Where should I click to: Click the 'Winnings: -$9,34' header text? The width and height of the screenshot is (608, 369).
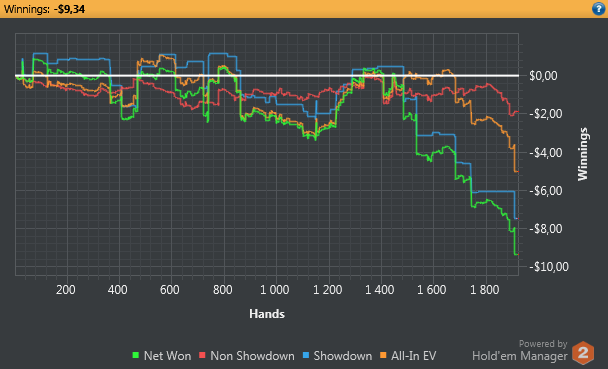44,9
